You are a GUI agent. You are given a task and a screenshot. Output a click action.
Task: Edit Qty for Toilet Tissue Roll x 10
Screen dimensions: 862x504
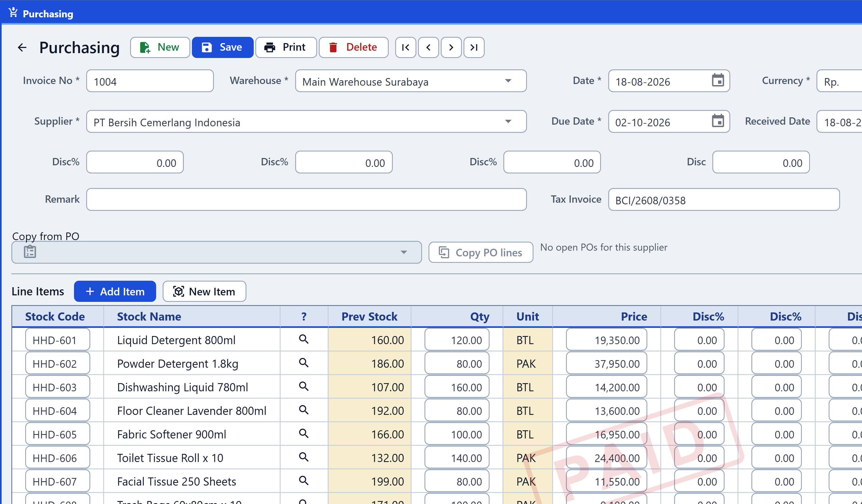pos(457,457)
